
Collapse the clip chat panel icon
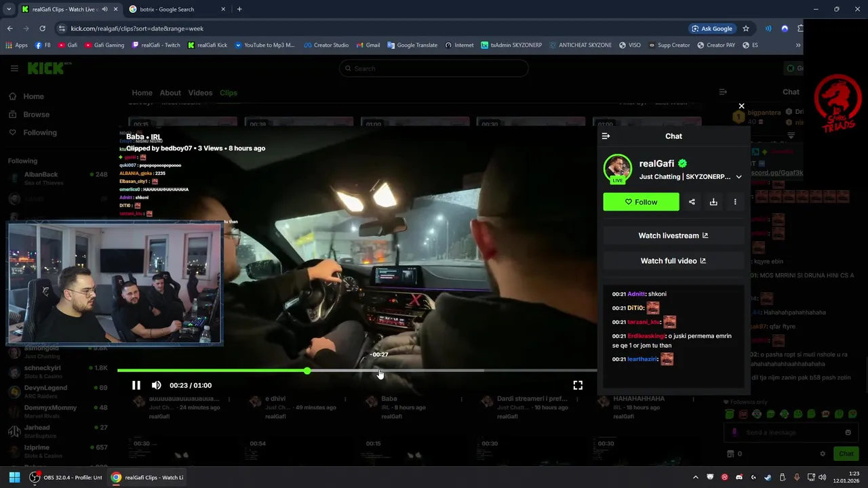pyautogui.click(x=606, y=136)
